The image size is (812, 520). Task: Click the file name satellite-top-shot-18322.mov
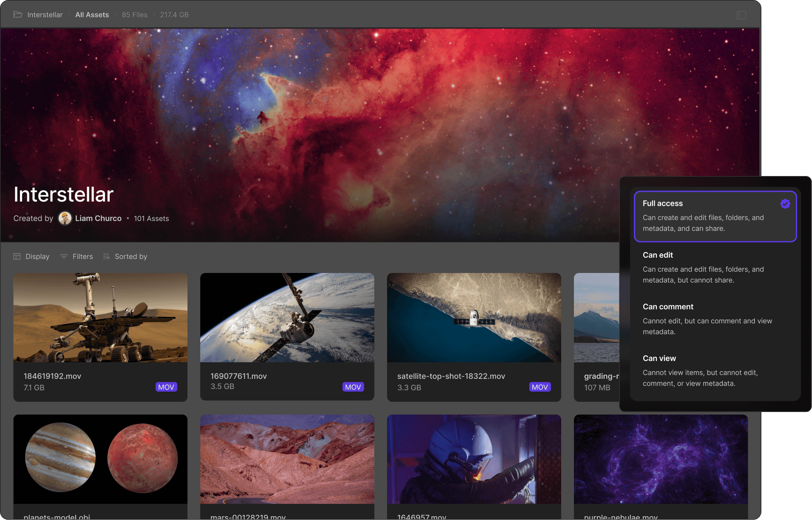coord(451,376)
